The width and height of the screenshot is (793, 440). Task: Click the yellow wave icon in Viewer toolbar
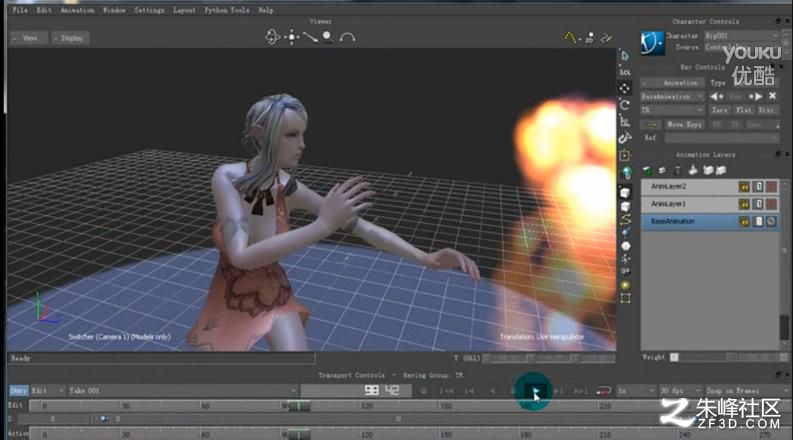pyautogui.click(x=606, y=37)
